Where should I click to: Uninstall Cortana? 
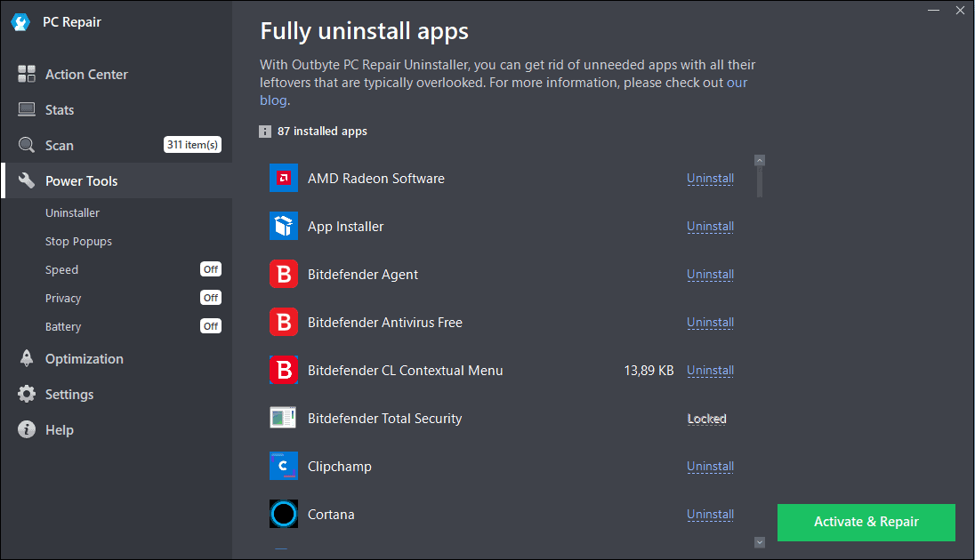click(x=710, y=514)
